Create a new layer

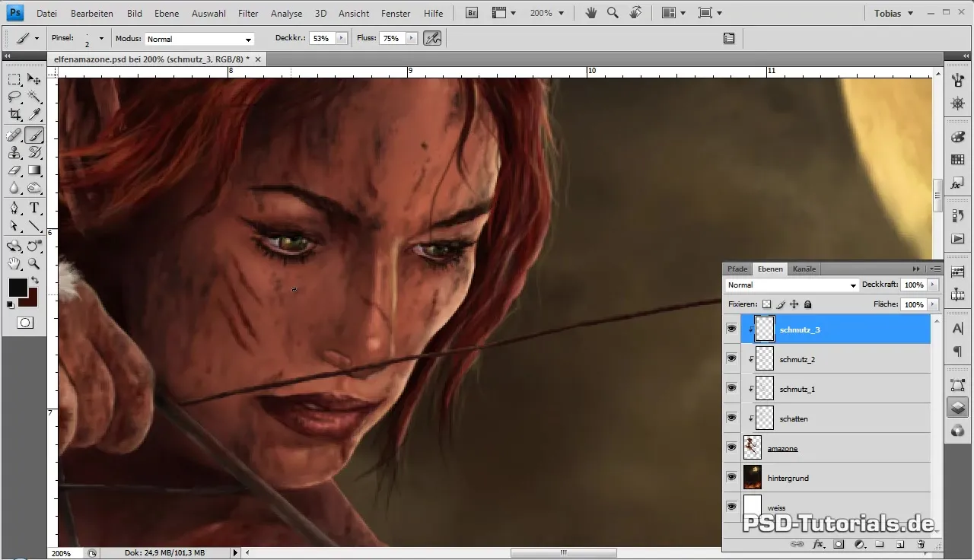[899, 544]
